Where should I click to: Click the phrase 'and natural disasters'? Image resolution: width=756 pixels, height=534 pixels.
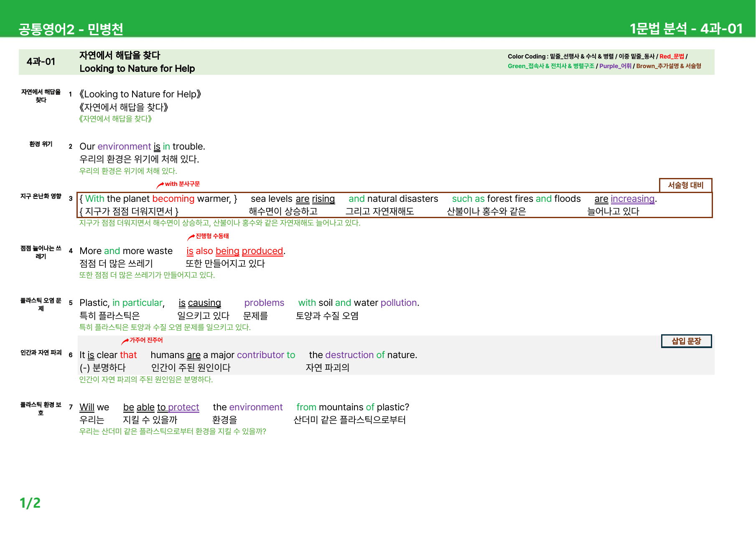[x=393, y=199]
